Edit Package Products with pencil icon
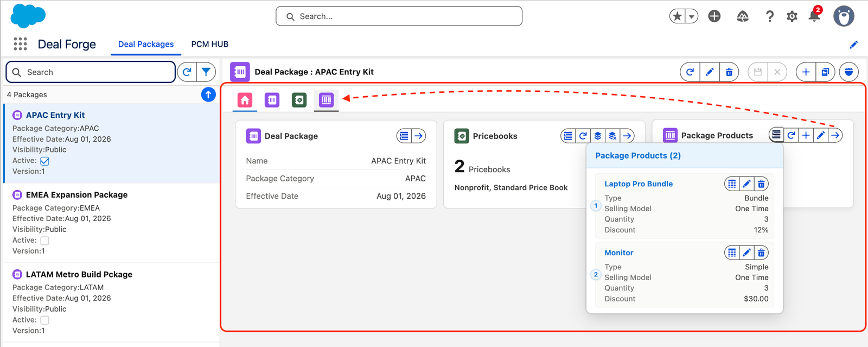This screenshot has height=347, width=868. click(x=821, y=135)
